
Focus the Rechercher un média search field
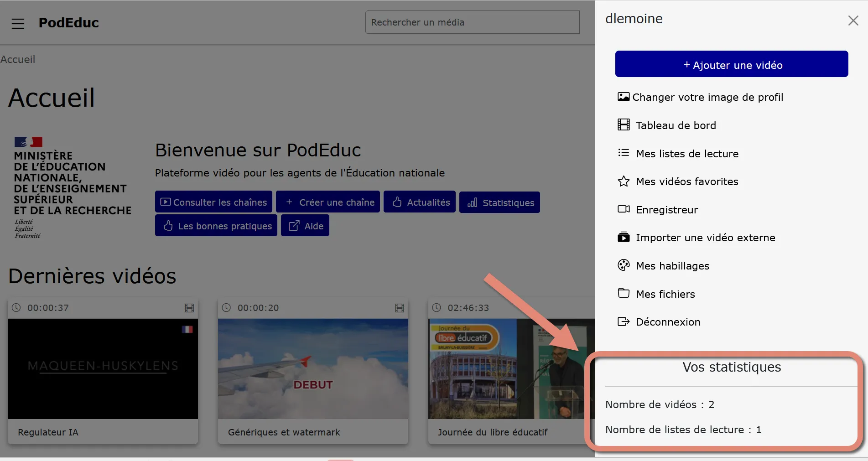pos(472,22)
